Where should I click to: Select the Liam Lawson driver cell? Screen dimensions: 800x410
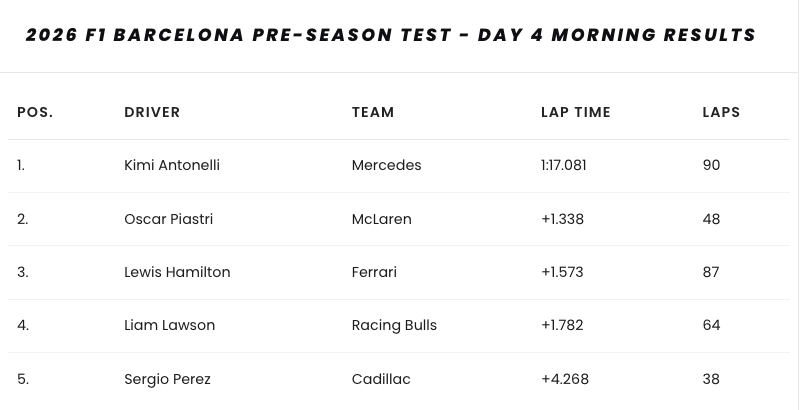[169, 325]
